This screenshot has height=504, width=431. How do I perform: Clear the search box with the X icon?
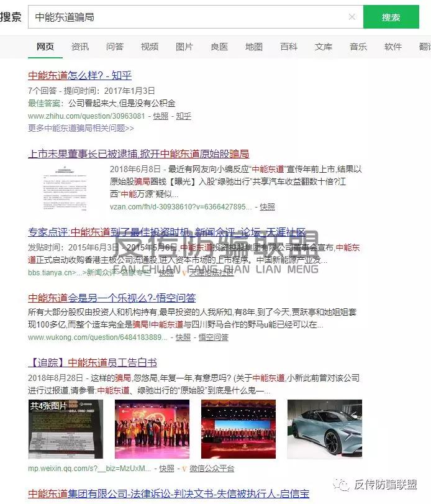(352, 17)
